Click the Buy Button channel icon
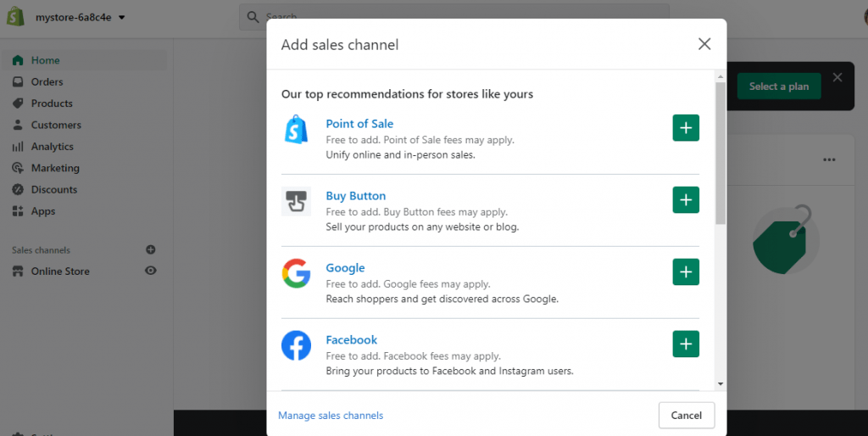868x436 pixels. (296, 201)
